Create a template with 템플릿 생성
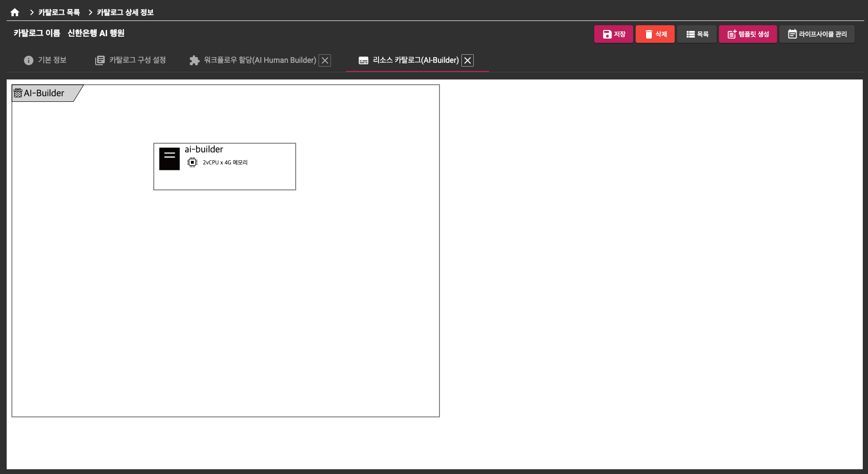Screen dimensions: 868x474 point(748,34)
